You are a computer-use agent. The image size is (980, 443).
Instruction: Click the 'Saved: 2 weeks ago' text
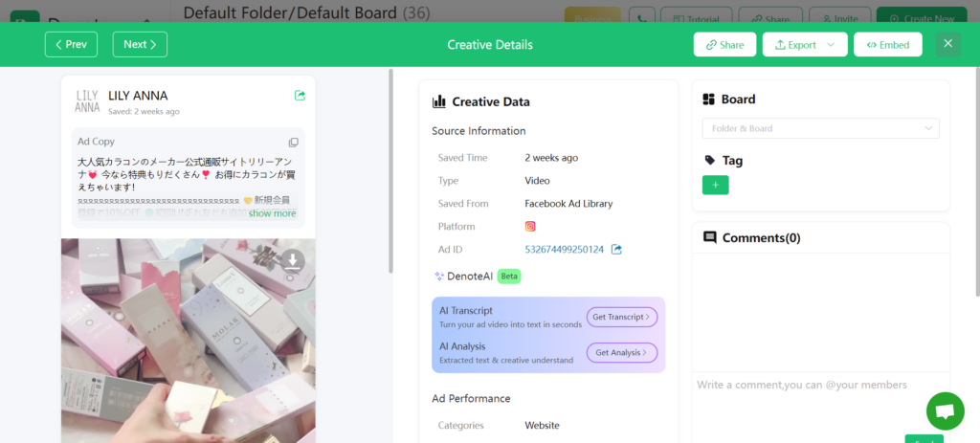[144, 111]
